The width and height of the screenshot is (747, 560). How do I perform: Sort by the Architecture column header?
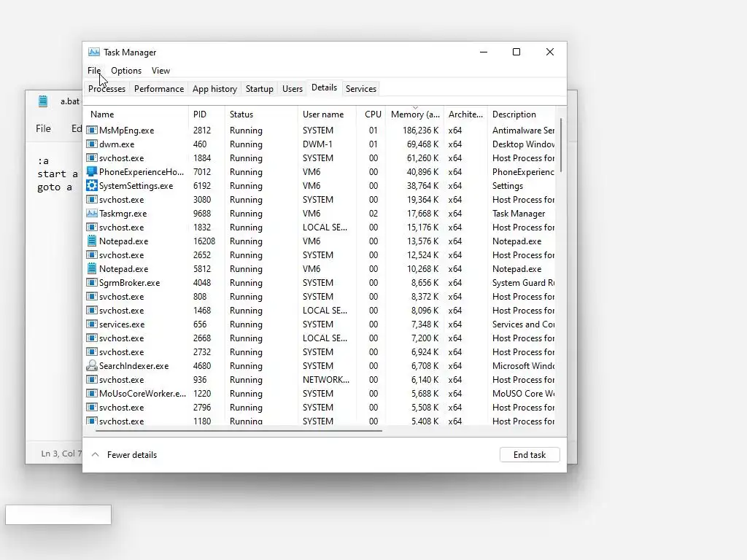466,114
